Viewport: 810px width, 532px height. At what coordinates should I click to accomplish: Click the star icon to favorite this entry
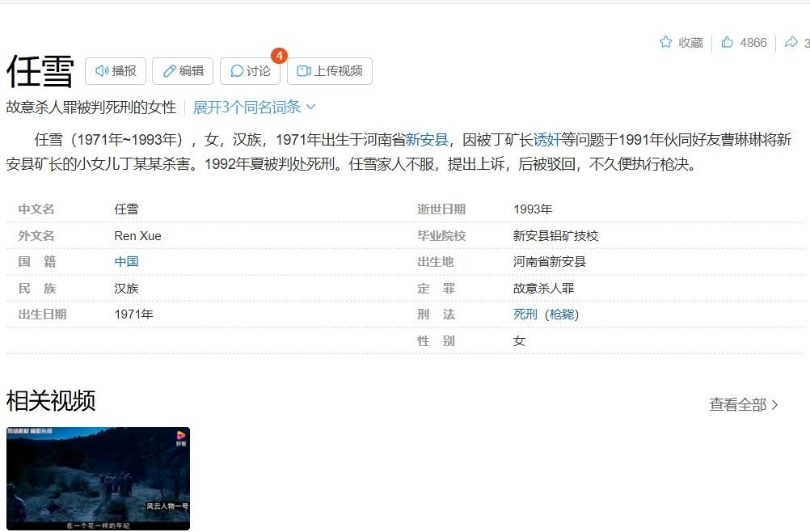(666, 42)
